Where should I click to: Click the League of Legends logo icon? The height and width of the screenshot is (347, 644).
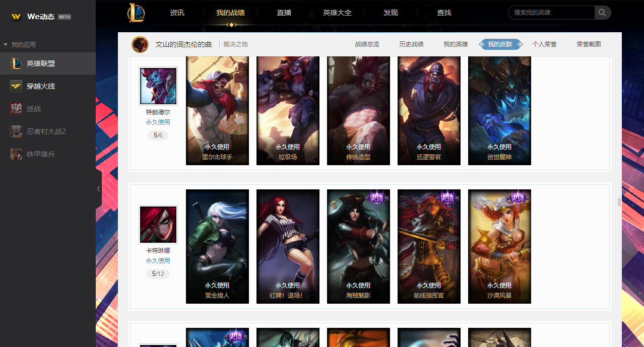coord(136,13)
